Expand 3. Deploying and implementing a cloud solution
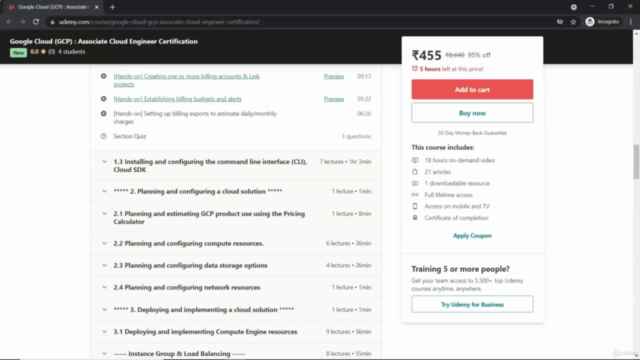This screenshot has height=360, width=640. click(x=236, y=309)
